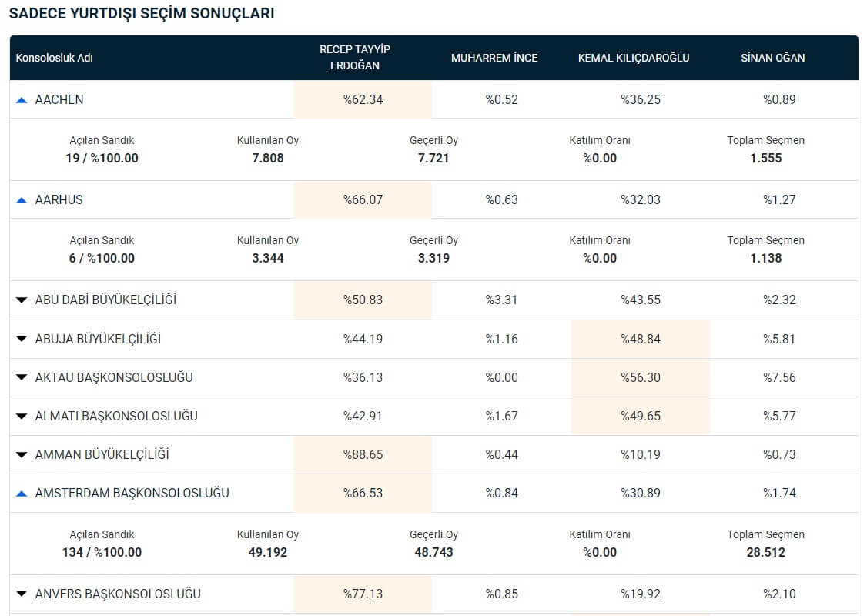Expand ALMATI BAŞKONSOLOSLUĞU triangle icon

[x=22, y=417]
